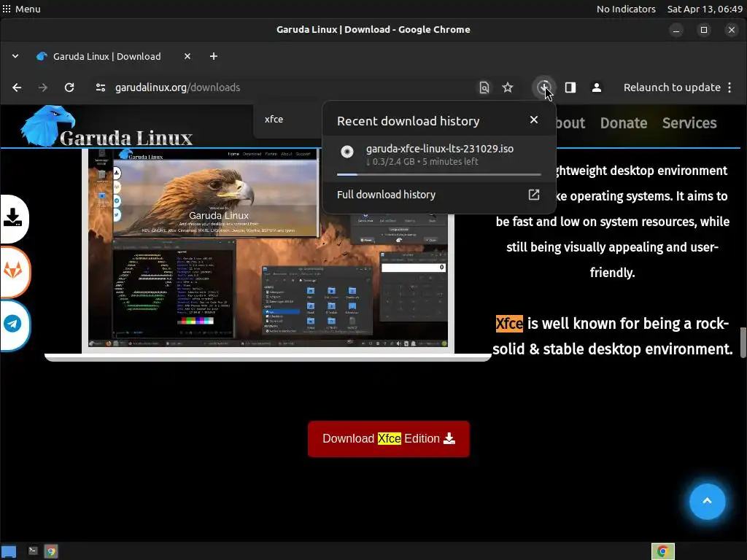Image resolution: width=747 pixels, height=560 pixels.
Task: Click the show desktop taskbar icon
Action: [x=9, y=551]
